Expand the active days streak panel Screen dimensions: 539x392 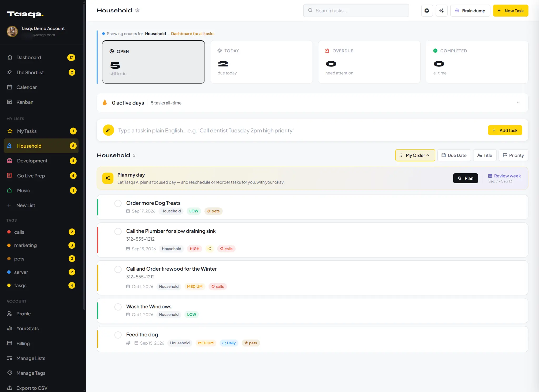coord(518,103)
